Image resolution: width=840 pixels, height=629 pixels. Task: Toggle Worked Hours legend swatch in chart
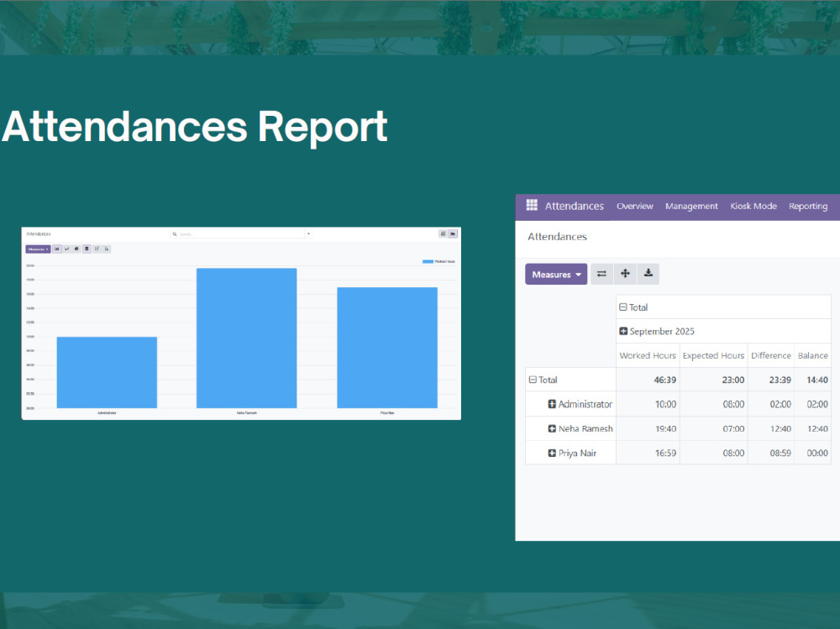tap(428, 261)
